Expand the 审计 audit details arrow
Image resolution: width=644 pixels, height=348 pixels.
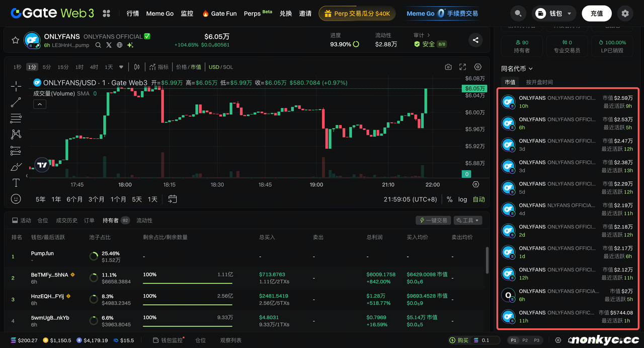pos(429,35)
